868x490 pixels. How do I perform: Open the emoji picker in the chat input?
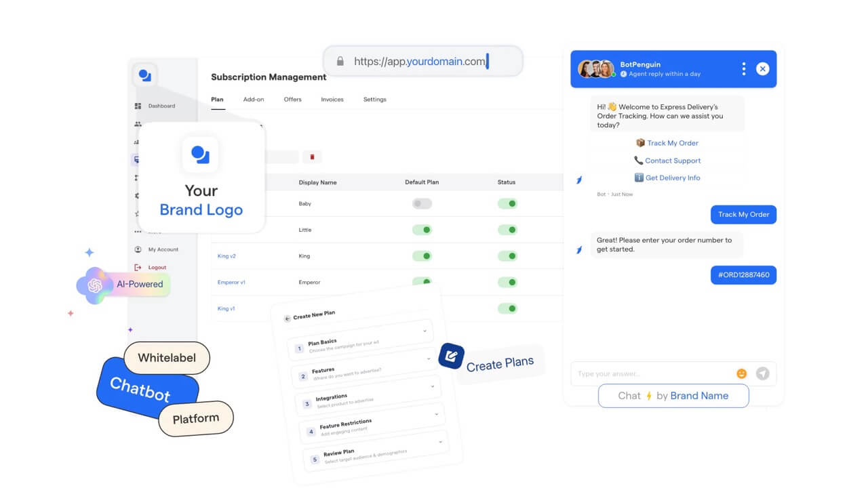[x=741, y=373]
